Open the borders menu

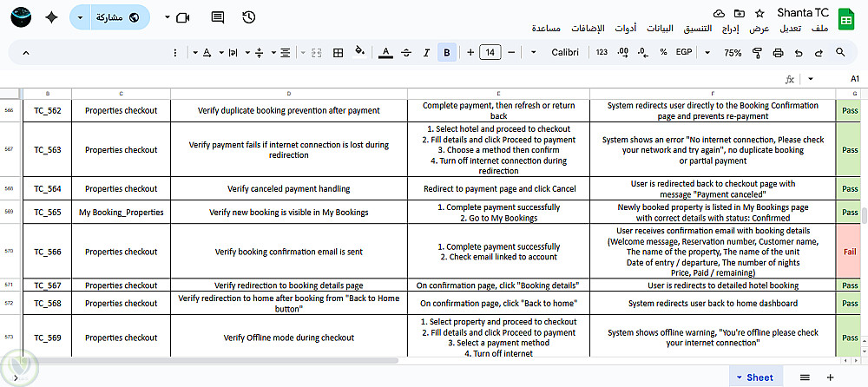click(x=338, y=53)
